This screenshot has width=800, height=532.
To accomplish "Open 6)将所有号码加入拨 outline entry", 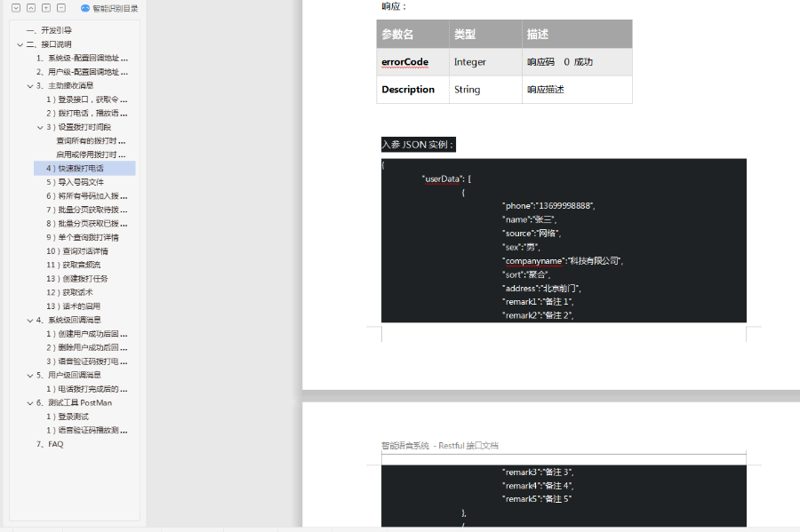I will click(x=87, y=195).
